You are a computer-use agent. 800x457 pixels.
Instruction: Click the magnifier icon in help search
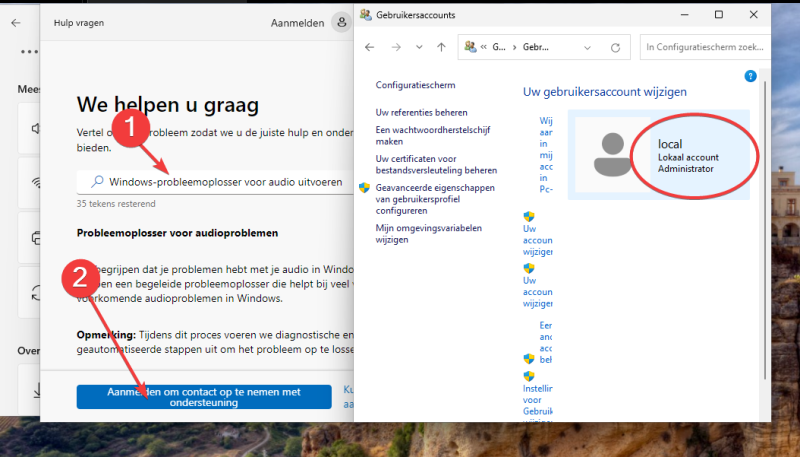(97, 182)
